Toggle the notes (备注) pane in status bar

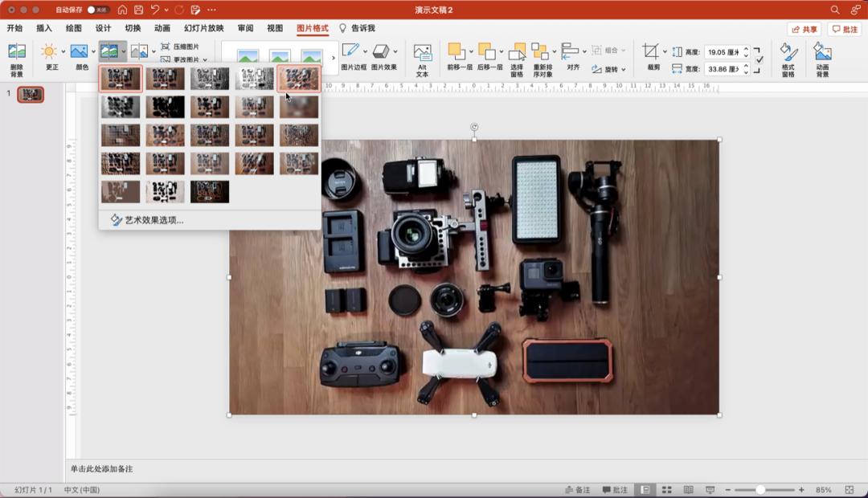pos(577,490)
